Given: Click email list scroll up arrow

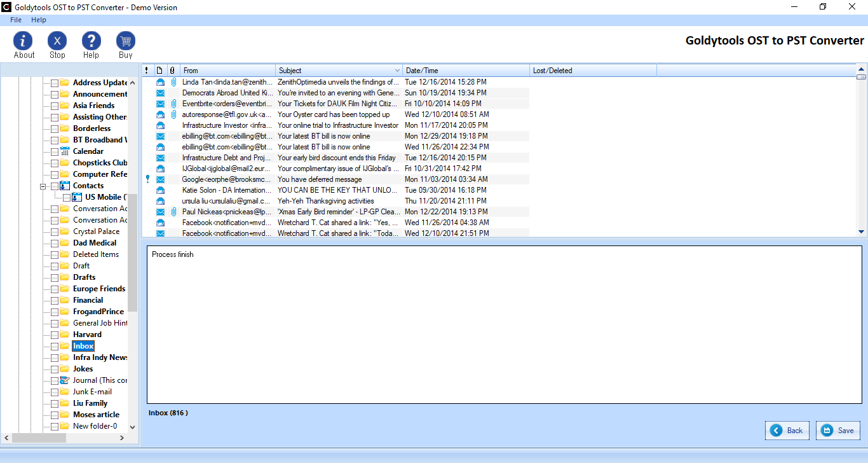Looking at the screenshot, I should tap(862, 69).
